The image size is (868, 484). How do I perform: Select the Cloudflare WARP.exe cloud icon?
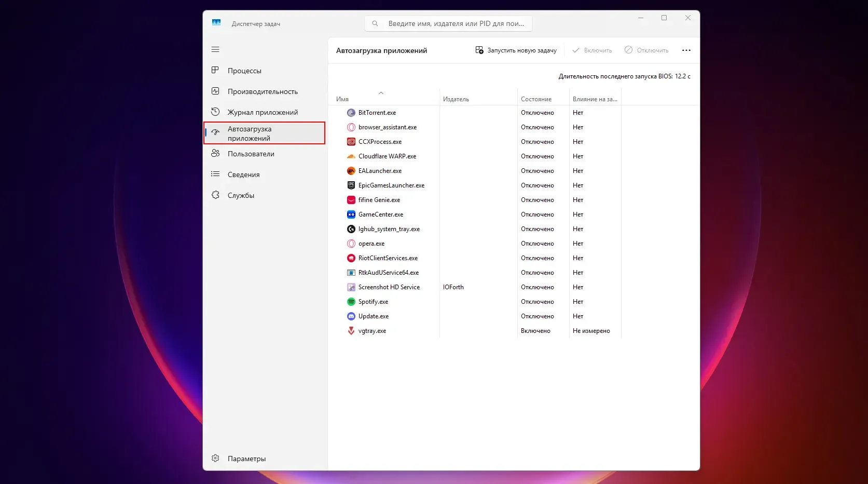coord(351,156)
